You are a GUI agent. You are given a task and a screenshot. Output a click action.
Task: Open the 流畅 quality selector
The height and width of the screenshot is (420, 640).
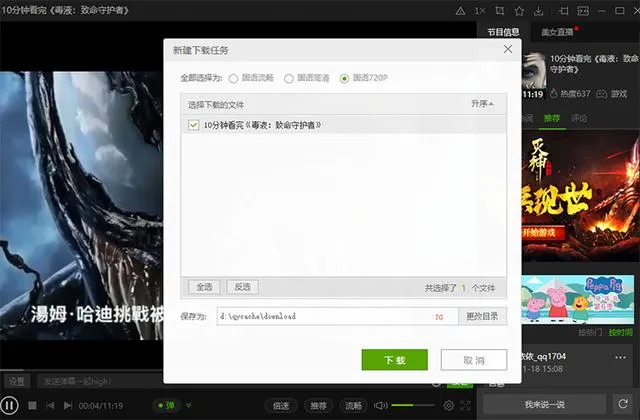(353, 406)
